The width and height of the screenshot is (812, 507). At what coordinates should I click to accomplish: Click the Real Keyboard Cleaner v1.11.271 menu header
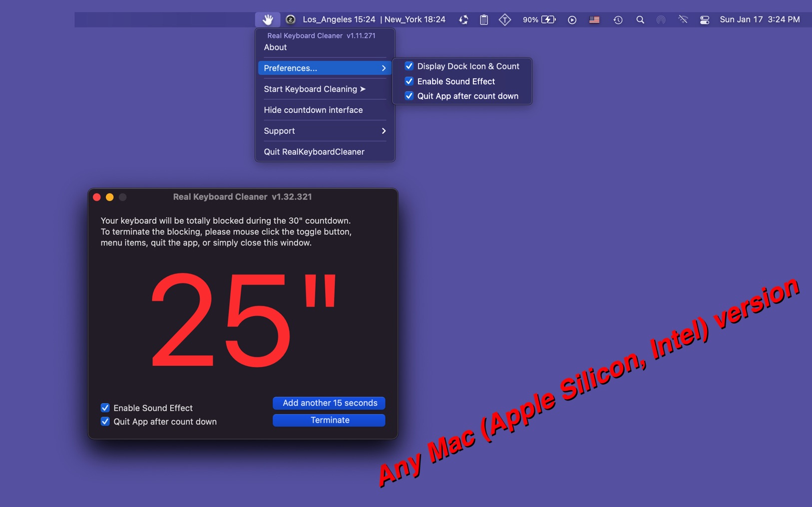[x=321, y=35]
